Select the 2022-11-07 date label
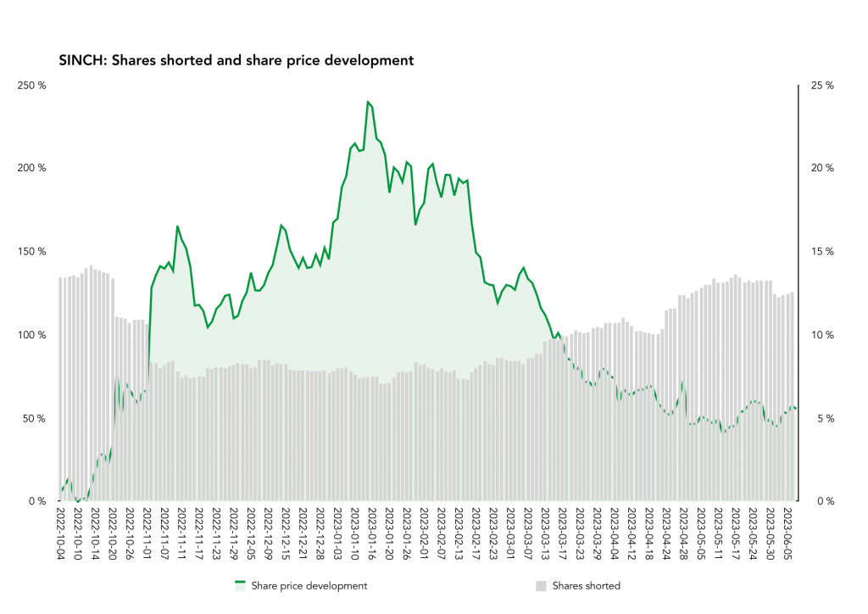Viewport: 868px width, 614px height. click(164, 533)
